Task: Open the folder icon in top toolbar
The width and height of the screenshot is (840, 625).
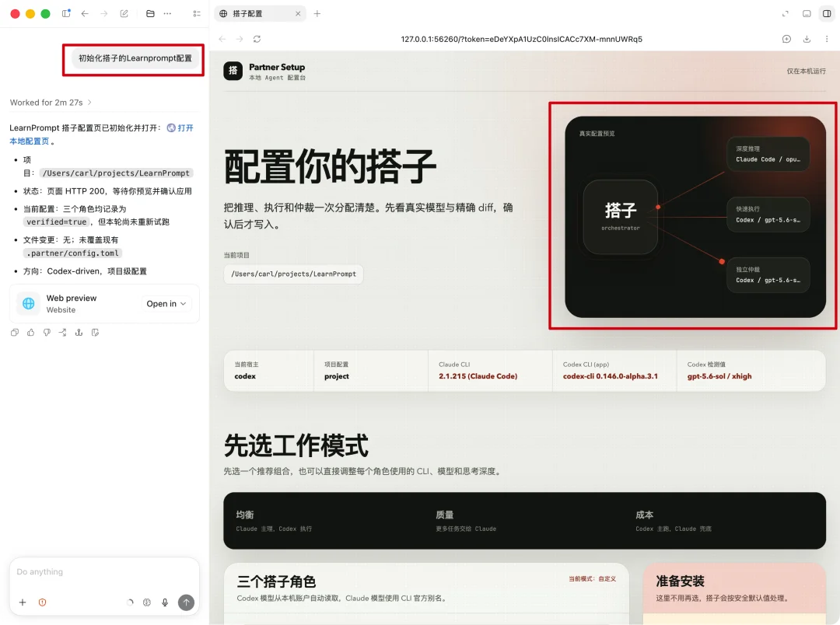Action: click(x=150, y=13)
